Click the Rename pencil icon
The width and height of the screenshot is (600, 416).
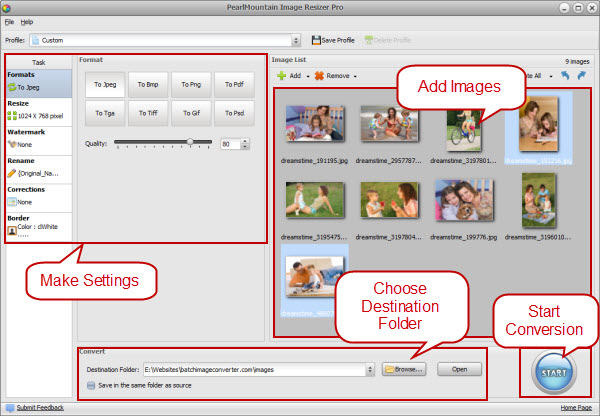pyautogui.click(x=12, y=173)
